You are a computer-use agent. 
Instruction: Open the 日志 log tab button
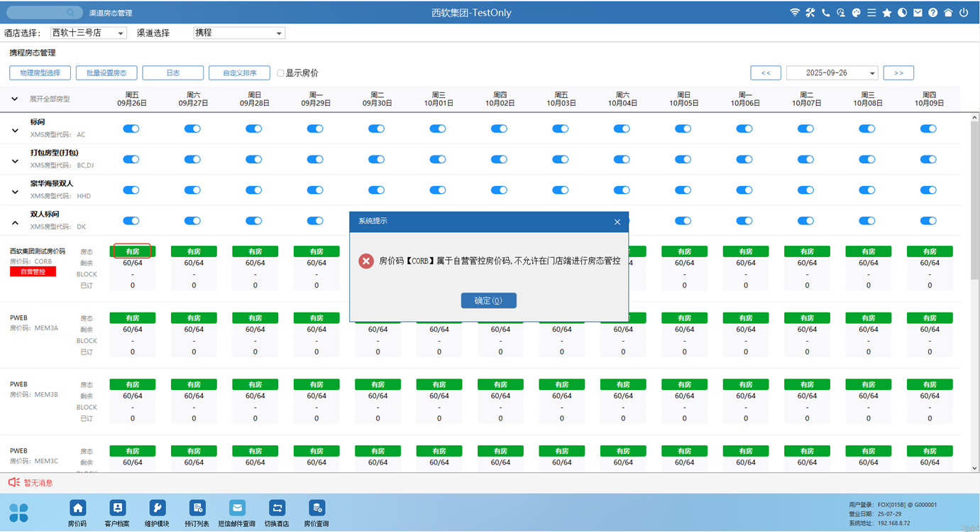point(172,73)
